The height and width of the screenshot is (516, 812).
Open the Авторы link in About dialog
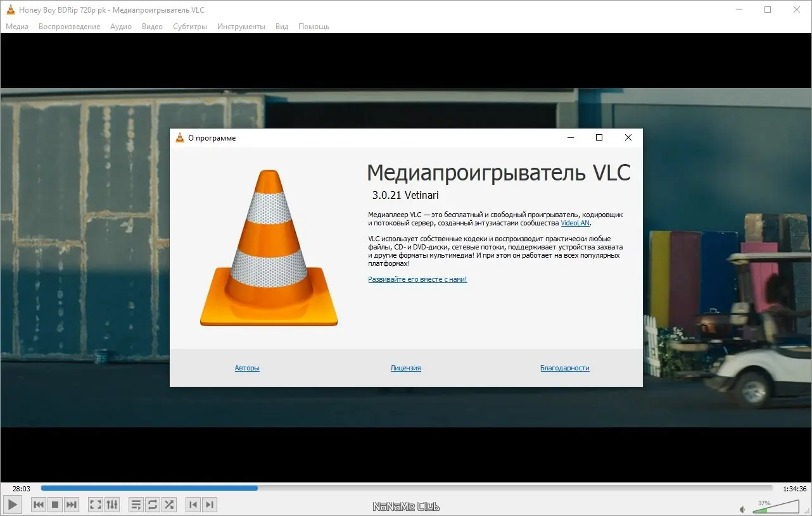click(x=247, y=368)
